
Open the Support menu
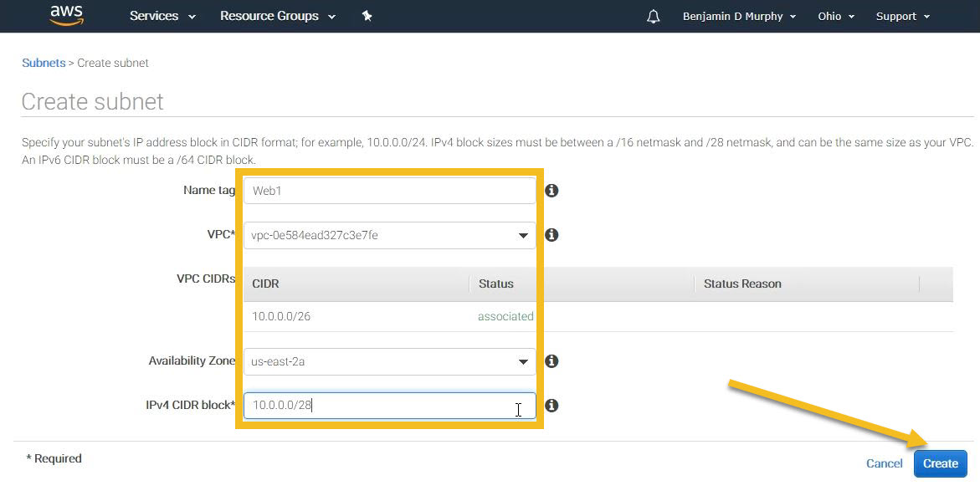pos(902,16)
